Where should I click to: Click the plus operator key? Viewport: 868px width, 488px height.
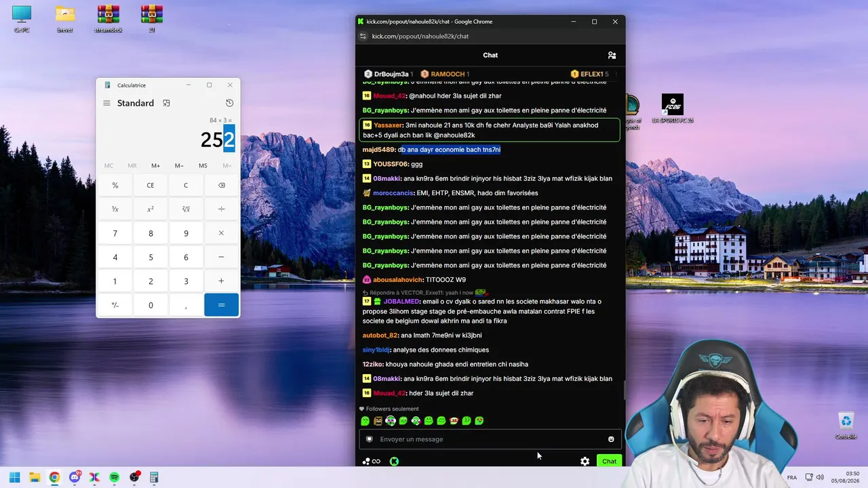click(x=221, y=281)
